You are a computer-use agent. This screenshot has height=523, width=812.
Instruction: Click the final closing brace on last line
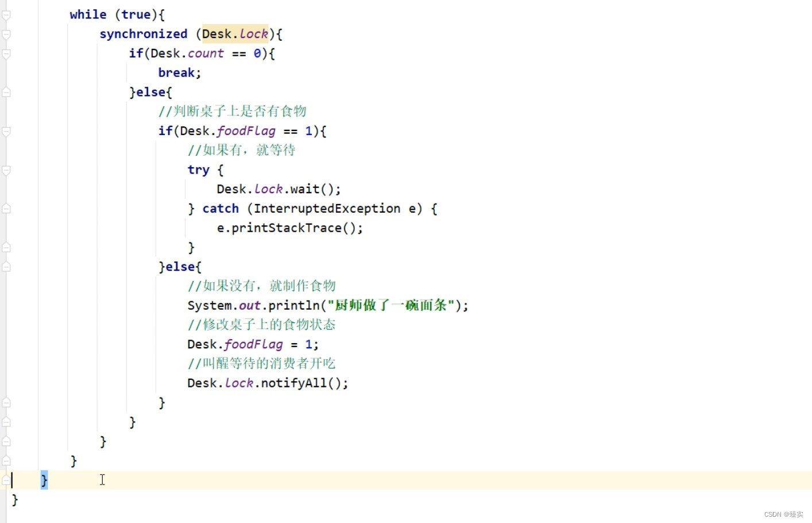15,500
